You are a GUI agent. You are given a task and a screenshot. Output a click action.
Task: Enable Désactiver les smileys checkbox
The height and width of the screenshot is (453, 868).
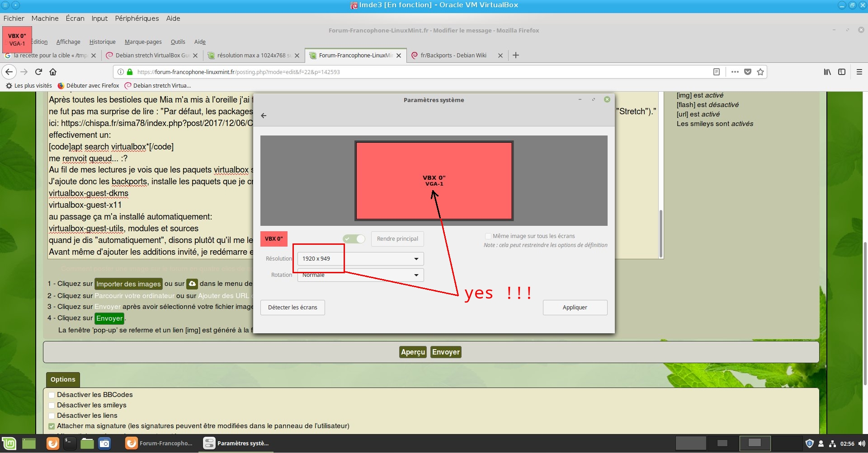[52, 406]
